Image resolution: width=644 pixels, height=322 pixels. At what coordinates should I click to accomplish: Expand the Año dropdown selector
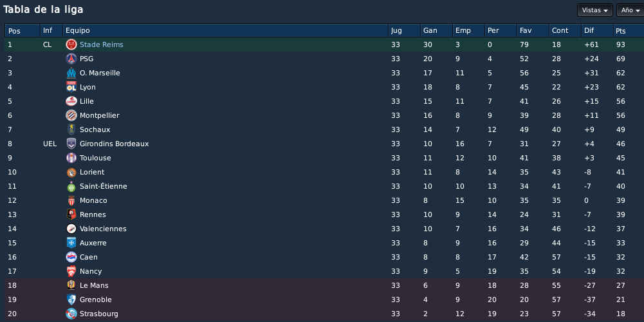click(630, 10)
